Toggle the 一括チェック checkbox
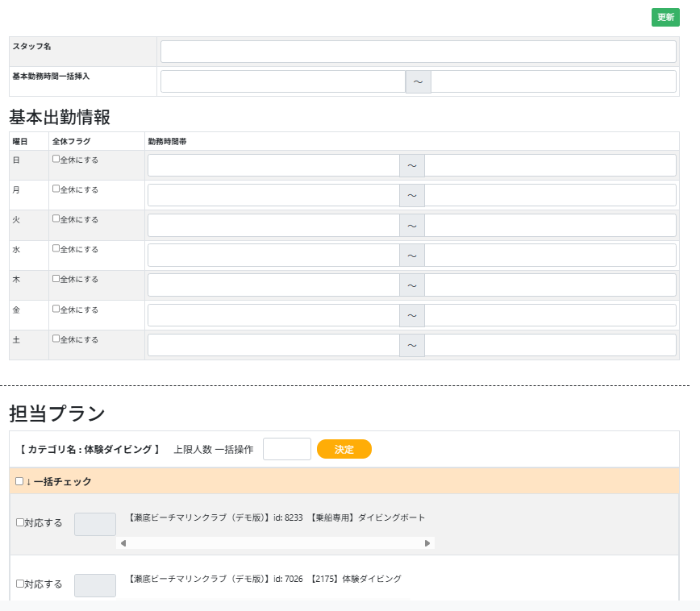The width and height of the screenshot is (700, 611). [x=19, y=481]
